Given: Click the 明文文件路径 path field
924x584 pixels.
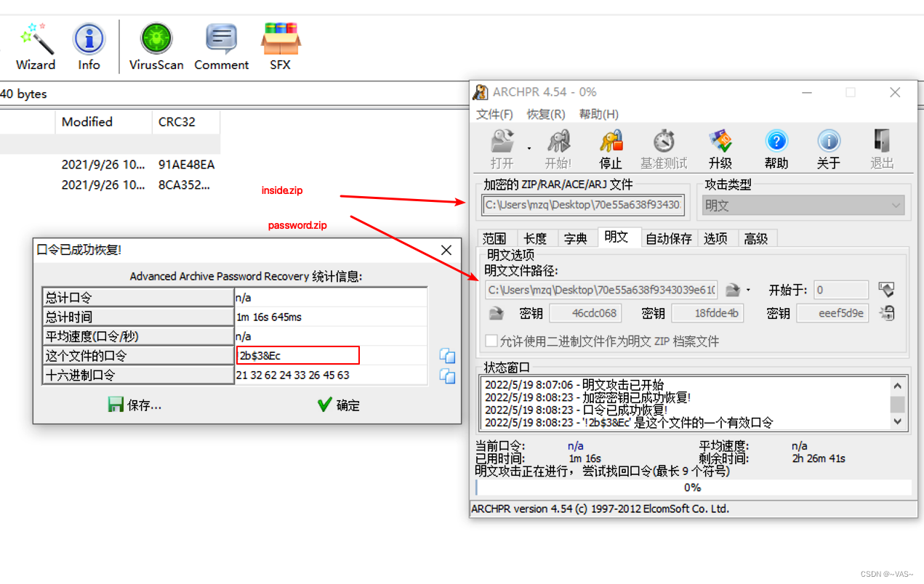Looking at the screenshot, I should coord(602,290).
